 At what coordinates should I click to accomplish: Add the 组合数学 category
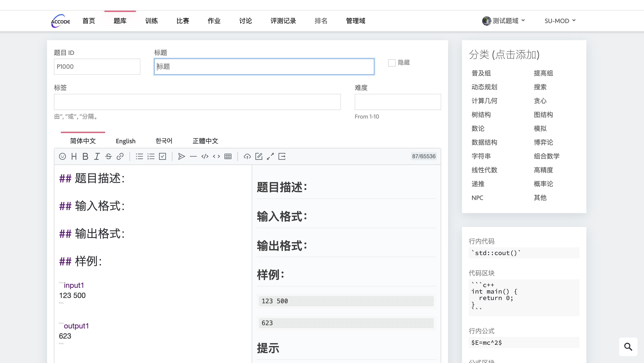pyautogui.click(x=547, y=156)
